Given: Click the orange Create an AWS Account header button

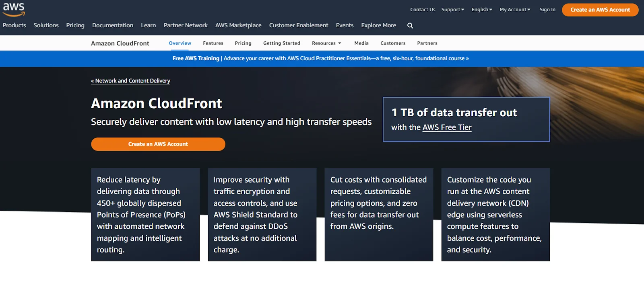Looking at the screenshot, I should click(x=600, y=10).
